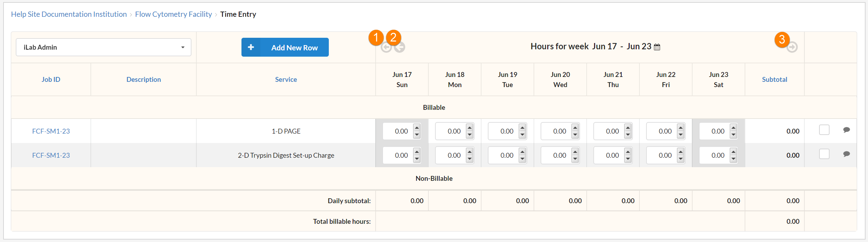
Task: Go to next week with right arrow
Action: [x=792, y=47]
